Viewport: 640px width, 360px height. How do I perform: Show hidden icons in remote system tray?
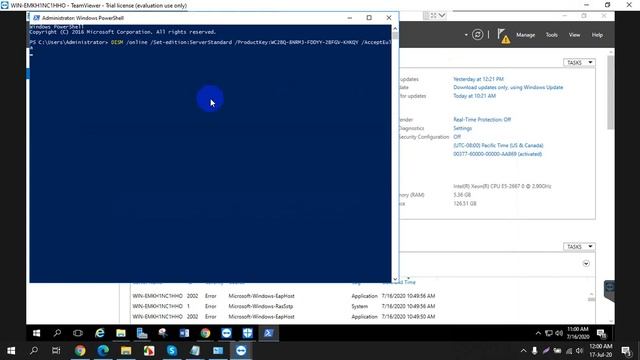point(538,333)
